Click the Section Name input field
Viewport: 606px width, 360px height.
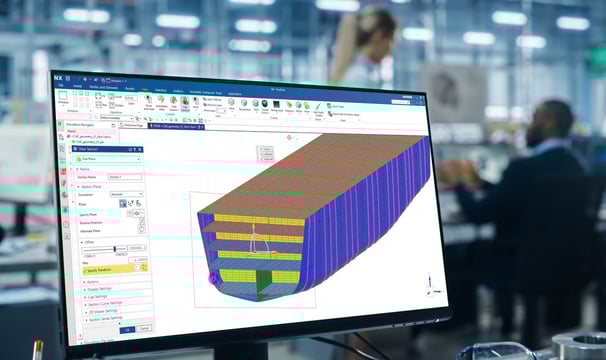click(x=125, y=177)
